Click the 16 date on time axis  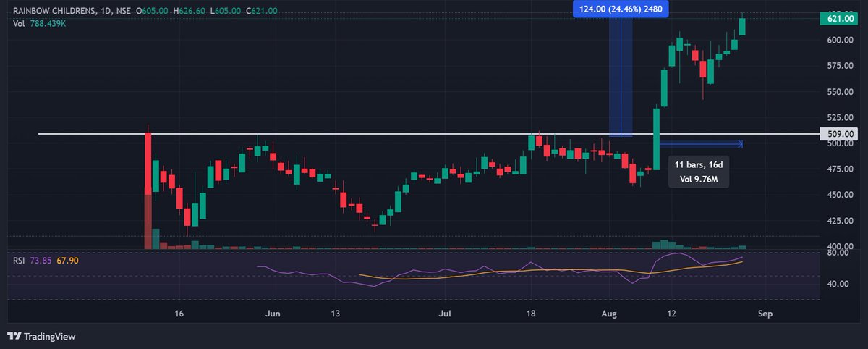click(179, 314)
